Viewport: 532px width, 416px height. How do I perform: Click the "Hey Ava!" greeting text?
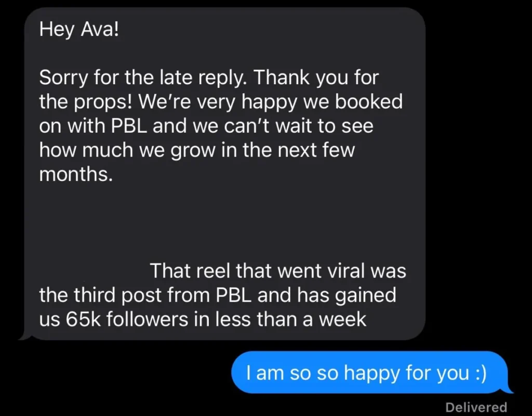(79, 29)
